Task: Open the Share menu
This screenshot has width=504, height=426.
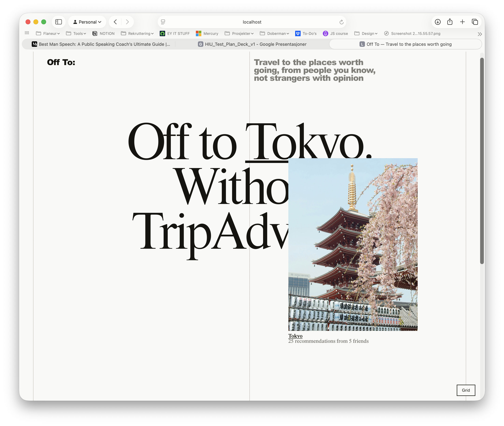Action: 450,22
